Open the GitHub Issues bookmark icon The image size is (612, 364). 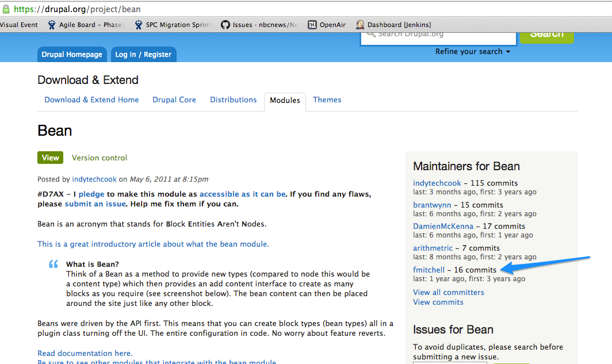pos(225,25)
